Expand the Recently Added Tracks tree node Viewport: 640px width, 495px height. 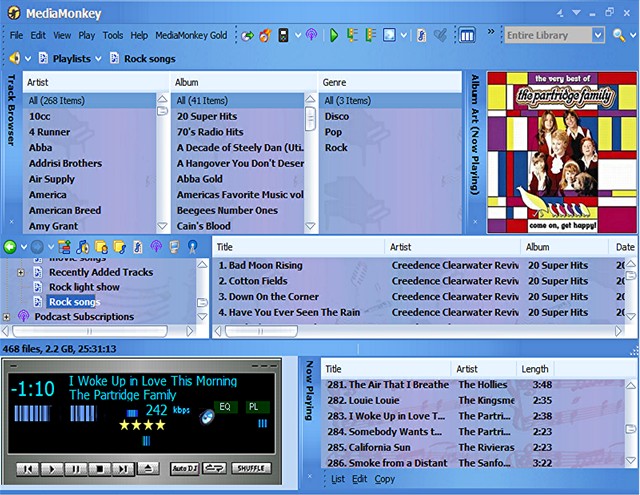[21, 272]
